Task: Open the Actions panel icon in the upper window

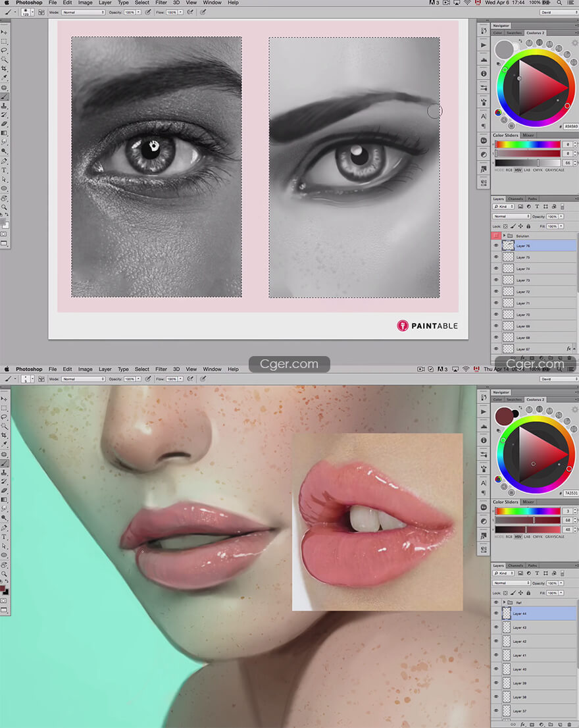Action: [x=484, y=45]
